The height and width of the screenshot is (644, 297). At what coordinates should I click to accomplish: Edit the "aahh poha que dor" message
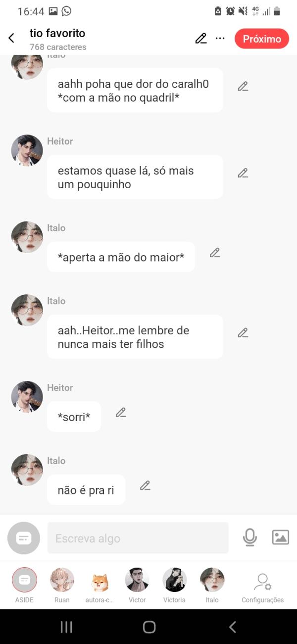click(x=243, y=87)
